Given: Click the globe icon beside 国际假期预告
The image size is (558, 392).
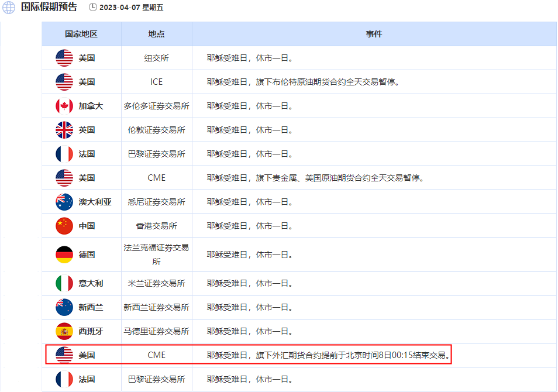Looking at the screenshot, I should coord(9,8).
